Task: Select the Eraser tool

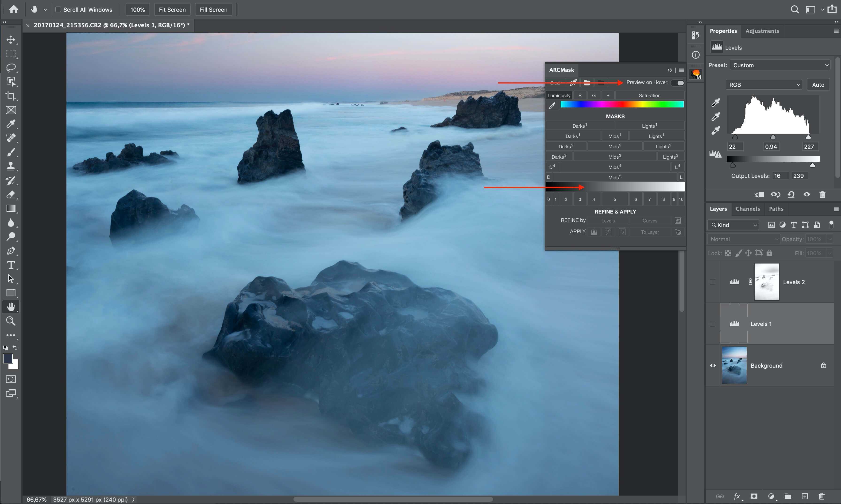Action: (11, 194)
